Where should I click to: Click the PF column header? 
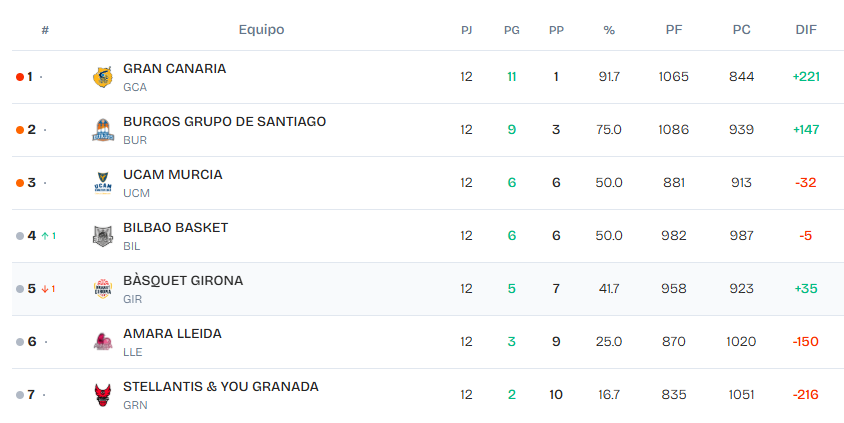pyautogui.click(x=674, y=30)
